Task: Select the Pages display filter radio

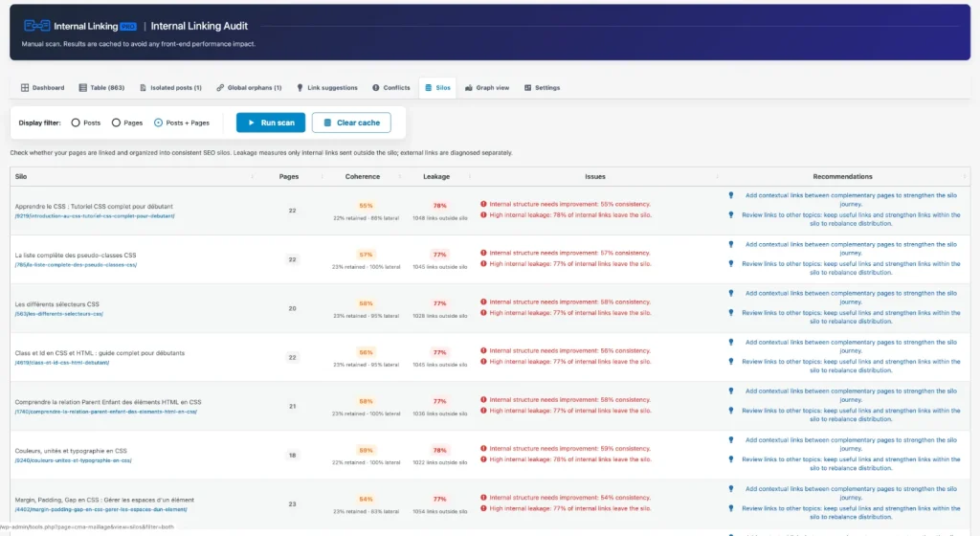Action: (x=116, y=123)
